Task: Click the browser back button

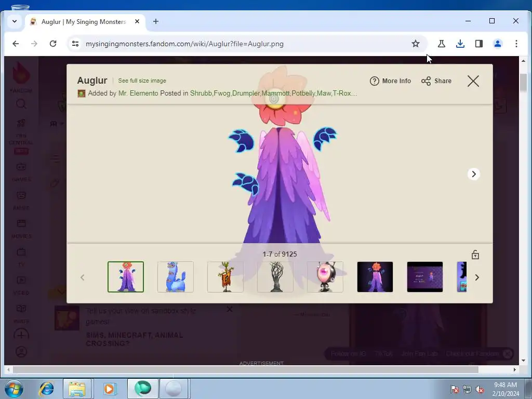Action: click(x=16, y=44)
